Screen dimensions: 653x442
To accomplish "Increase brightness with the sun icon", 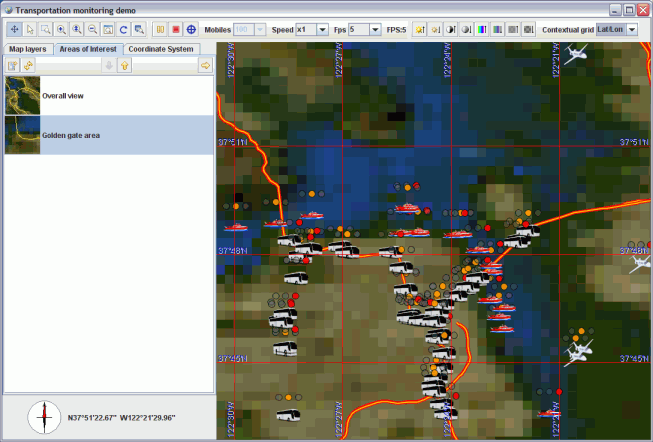I will point(420,30).
